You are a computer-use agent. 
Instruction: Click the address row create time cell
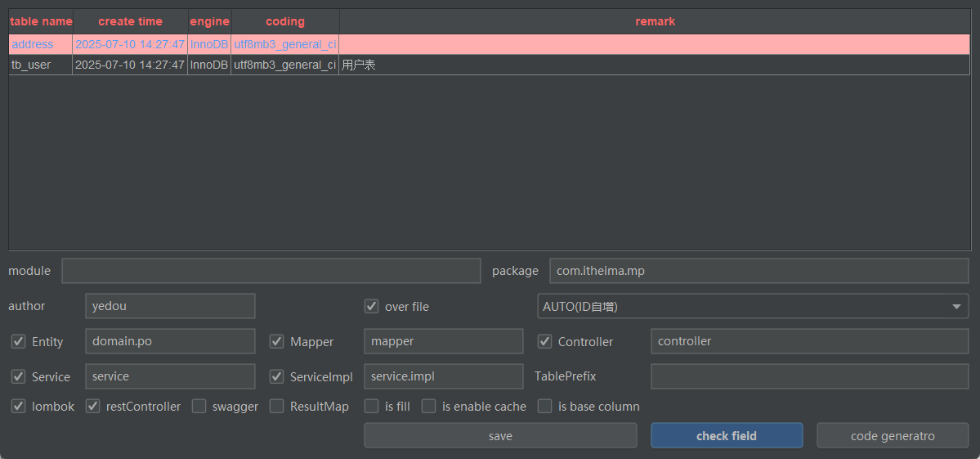pyautogui.click(x=130, y=44)
